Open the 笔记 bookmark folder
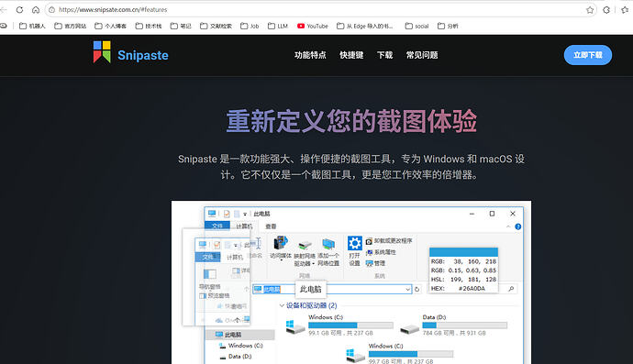Image resolution: width=633 pixels, height=364 pixels. [181, 26]
